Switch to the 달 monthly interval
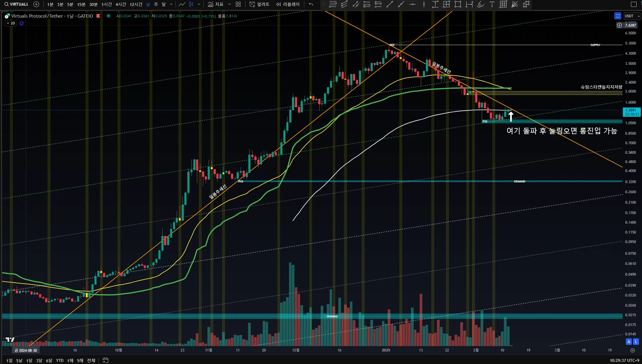 (163, 4)
